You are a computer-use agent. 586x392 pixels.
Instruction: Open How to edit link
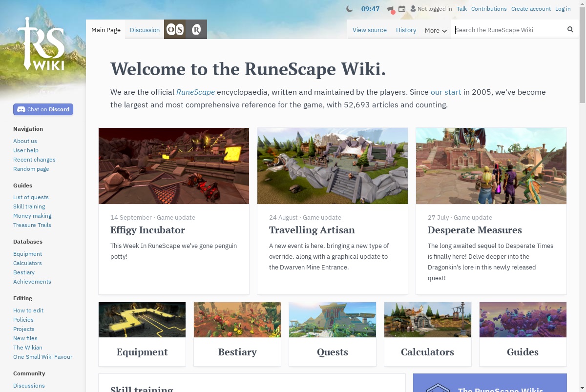(x=28, y=310)
